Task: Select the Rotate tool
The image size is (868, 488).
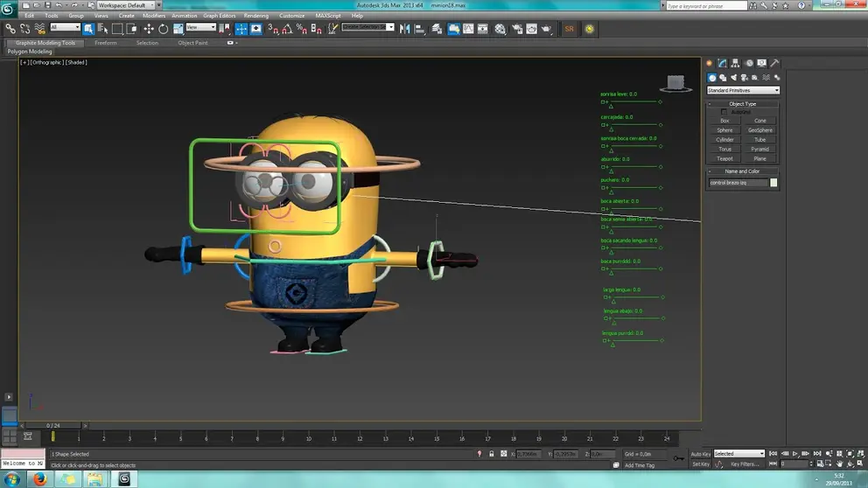Action: [x=164, y=28]
